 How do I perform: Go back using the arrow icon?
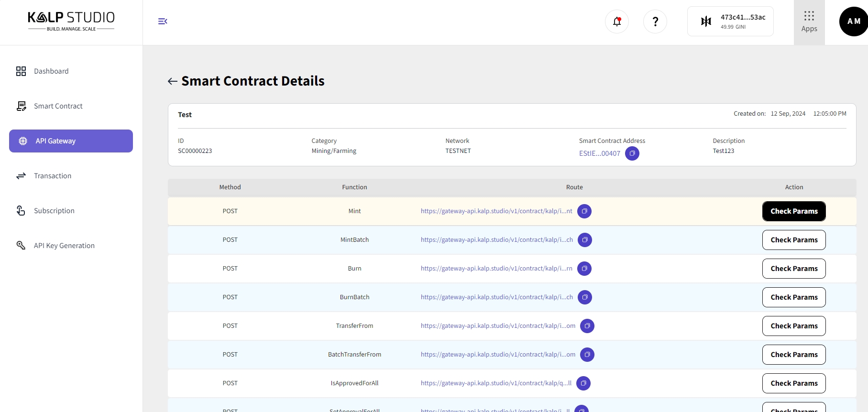coord(173,81)
